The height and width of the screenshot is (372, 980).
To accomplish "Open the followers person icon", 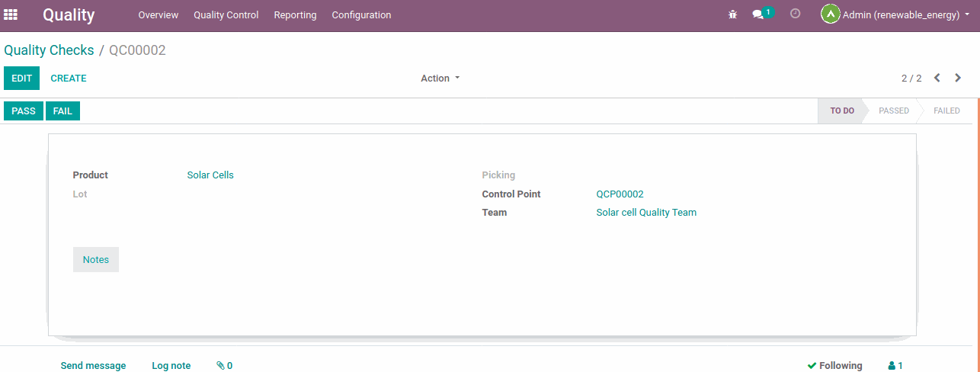I will tap(892, 366).
